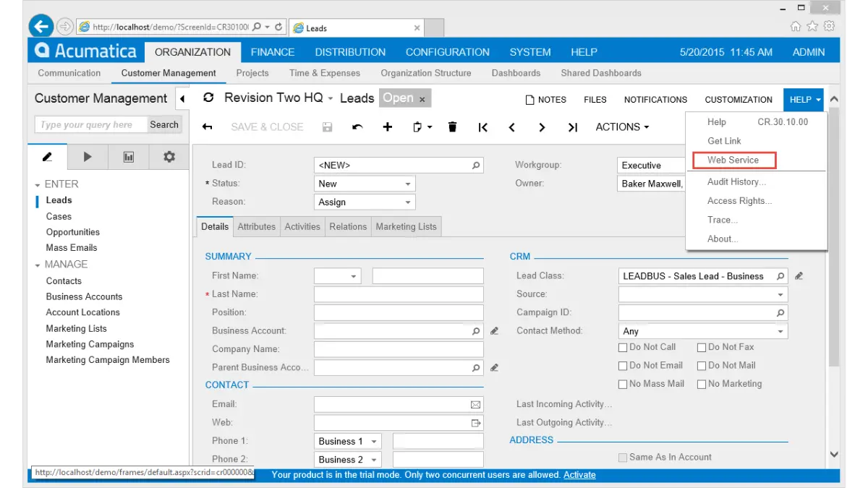Create a new lead using the plus icon
Image resolution: width=868 pixels, height=488 pixels.
point(388,127)
